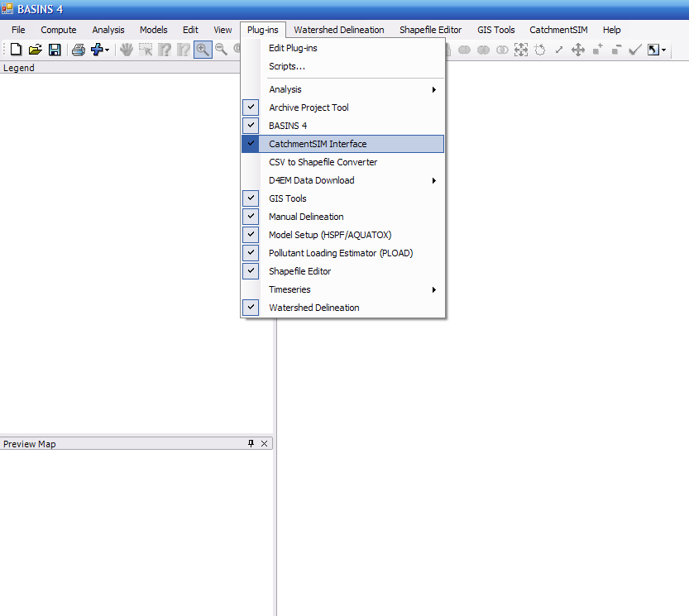689x616 pixels.
Task: Open the Models menu
Action: [153, 30]
